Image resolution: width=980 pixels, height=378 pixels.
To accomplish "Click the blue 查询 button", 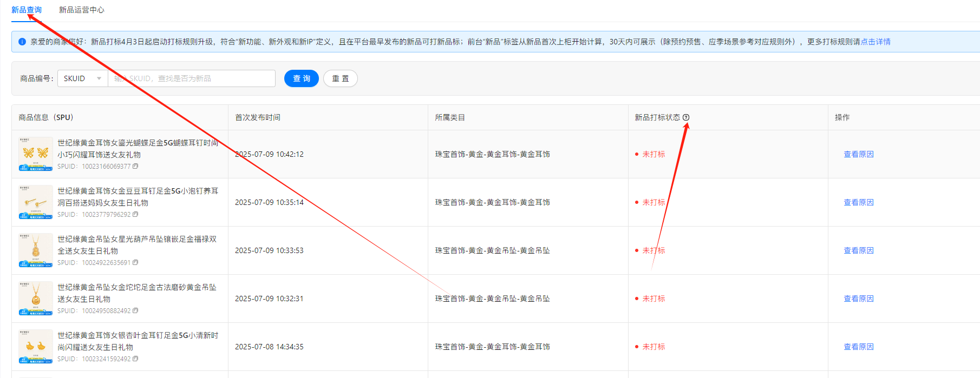I will click(302, 78).
